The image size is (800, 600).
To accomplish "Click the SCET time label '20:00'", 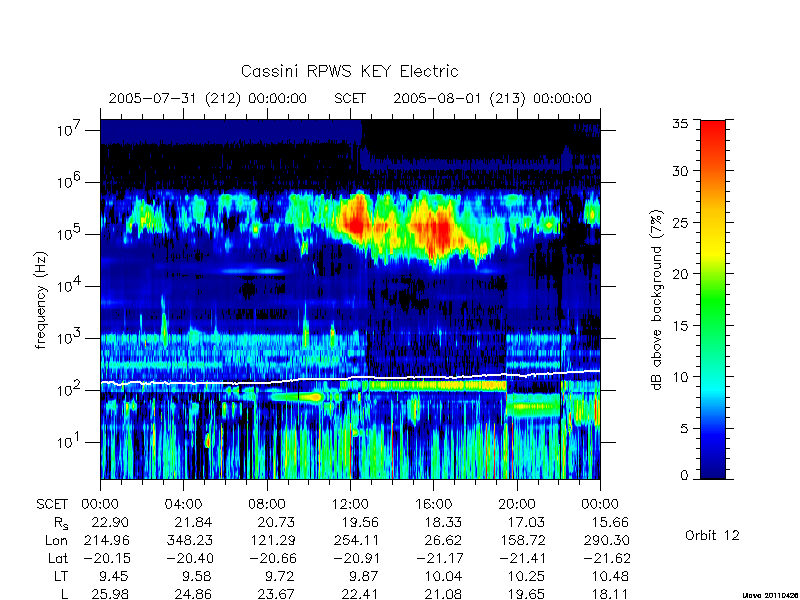I will pos(516,505).
